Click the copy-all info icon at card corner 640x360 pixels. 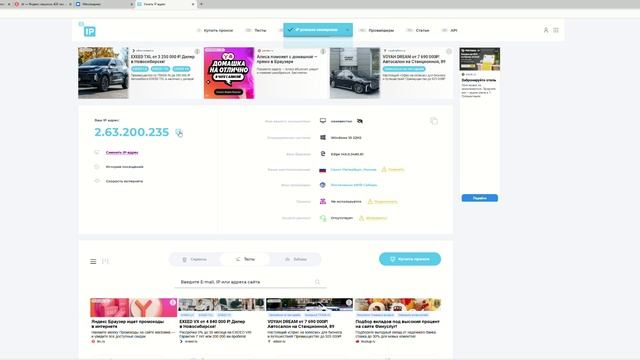(434, 121)
